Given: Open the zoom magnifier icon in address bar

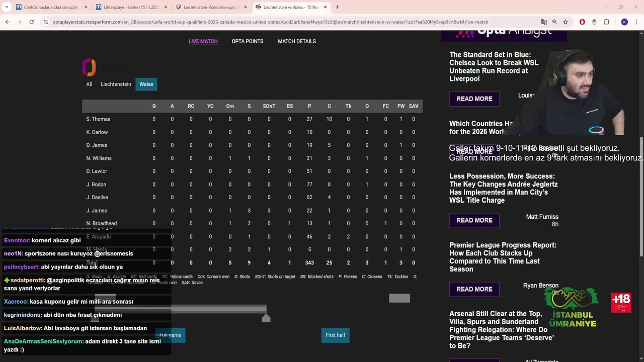Looking at the screenshot, I should 554,22.
